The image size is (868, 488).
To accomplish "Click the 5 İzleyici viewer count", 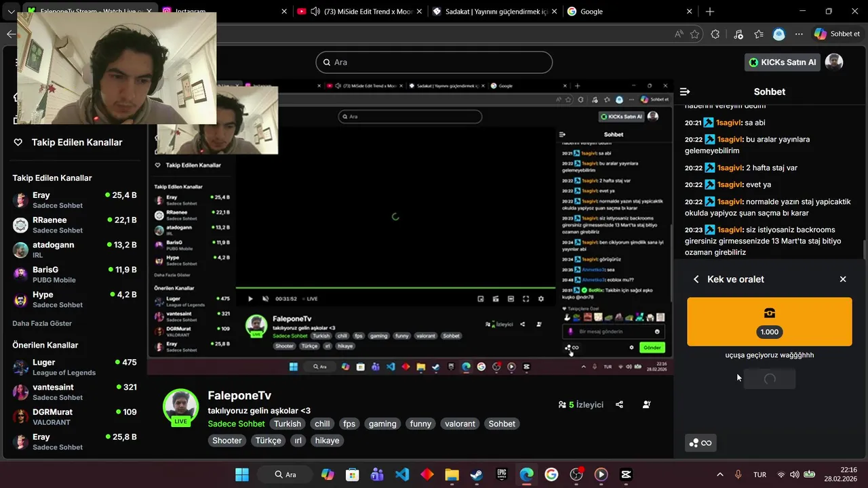I will pyautogui.click(x=580, y=405).
